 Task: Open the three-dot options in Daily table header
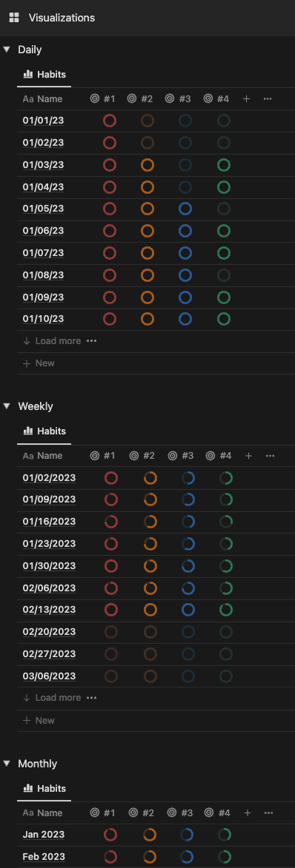coord(268,99)
